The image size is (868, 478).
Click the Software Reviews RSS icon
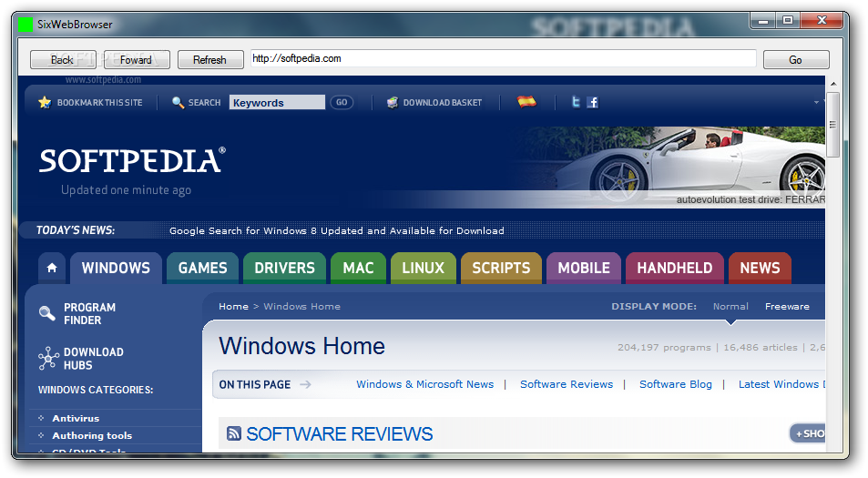pos(233,433)
